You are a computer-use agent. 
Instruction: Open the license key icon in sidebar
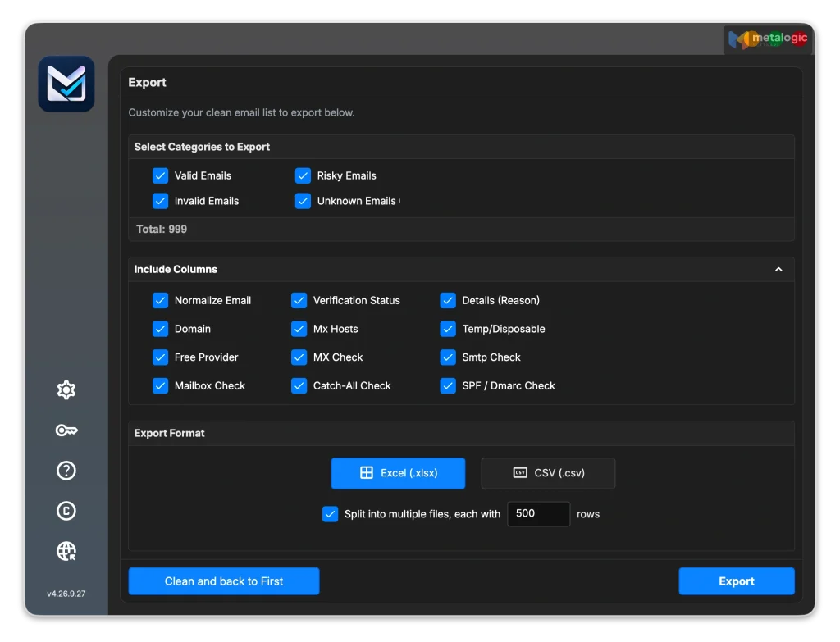66,430
